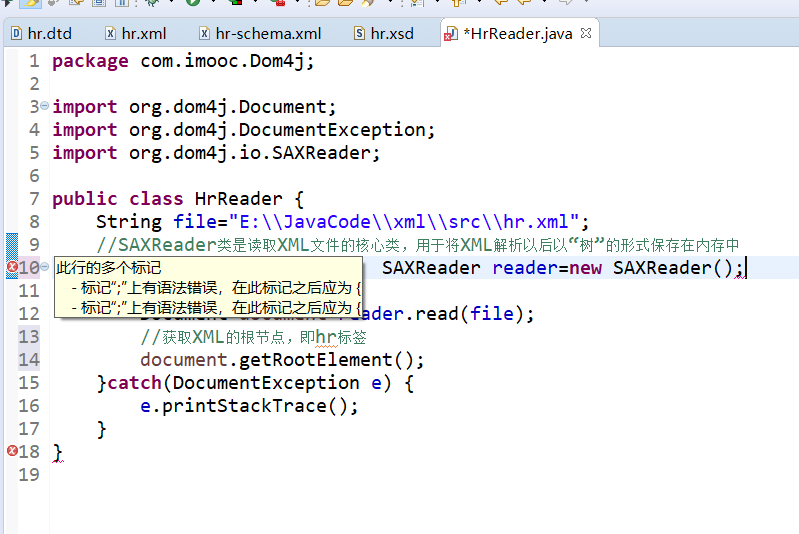Switch to the hr.xsd tab
Viewport: 799px width, 534px height.
(x=384, y=34)
